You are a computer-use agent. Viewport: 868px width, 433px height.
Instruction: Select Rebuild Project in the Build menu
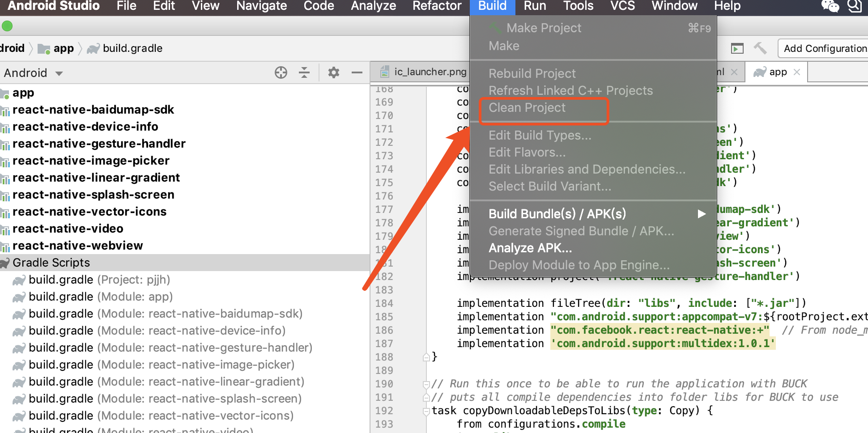pos(593,73)
